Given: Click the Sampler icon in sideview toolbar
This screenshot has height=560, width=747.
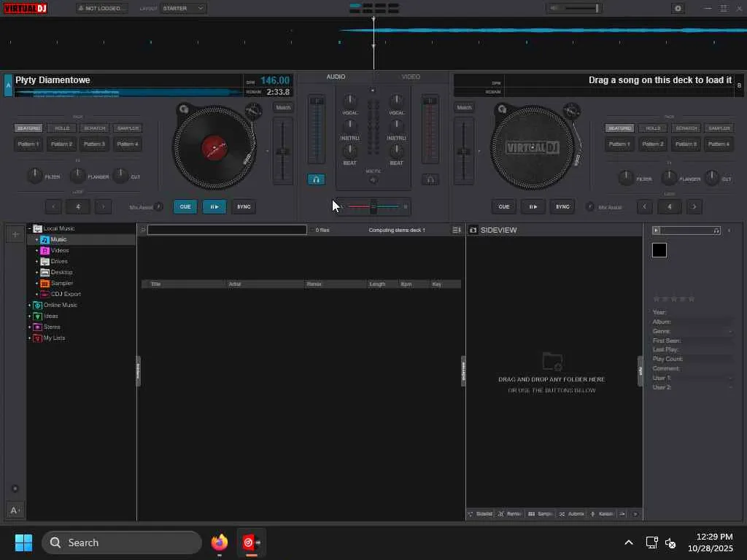Looking at the screenshot, I should click(531, 514).
